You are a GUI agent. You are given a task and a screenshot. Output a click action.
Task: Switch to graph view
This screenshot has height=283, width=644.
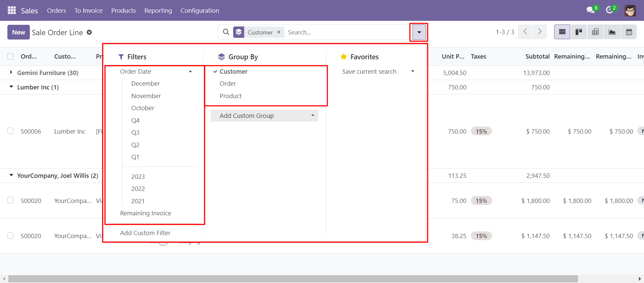click(612, 32)
